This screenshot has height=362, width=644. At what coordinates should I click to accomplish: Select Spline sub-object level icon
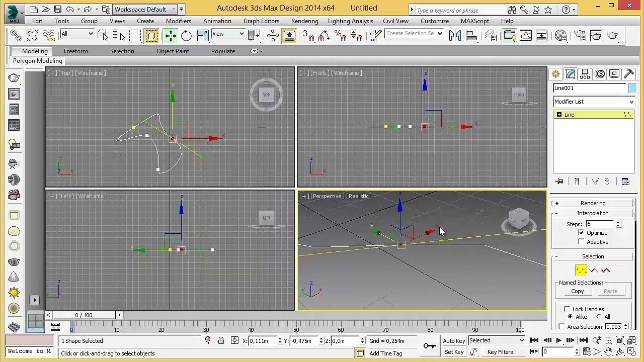click(605, 270)
